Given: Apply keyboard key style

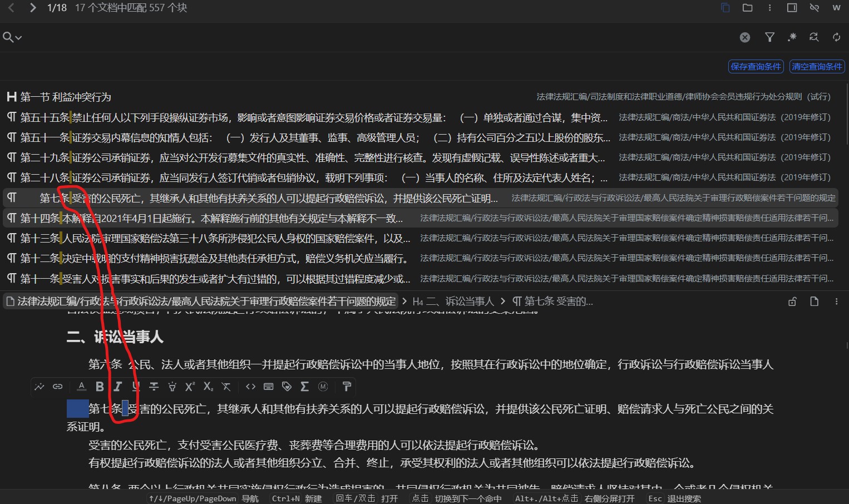Looking at the screenshot, I should click(269, 387).
